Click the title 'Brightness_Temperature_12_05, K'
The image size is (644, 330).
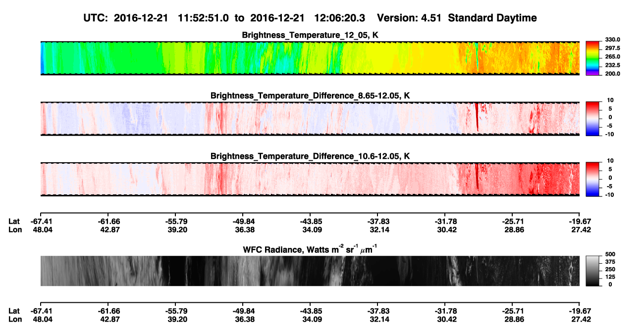(x=310, y=35)
